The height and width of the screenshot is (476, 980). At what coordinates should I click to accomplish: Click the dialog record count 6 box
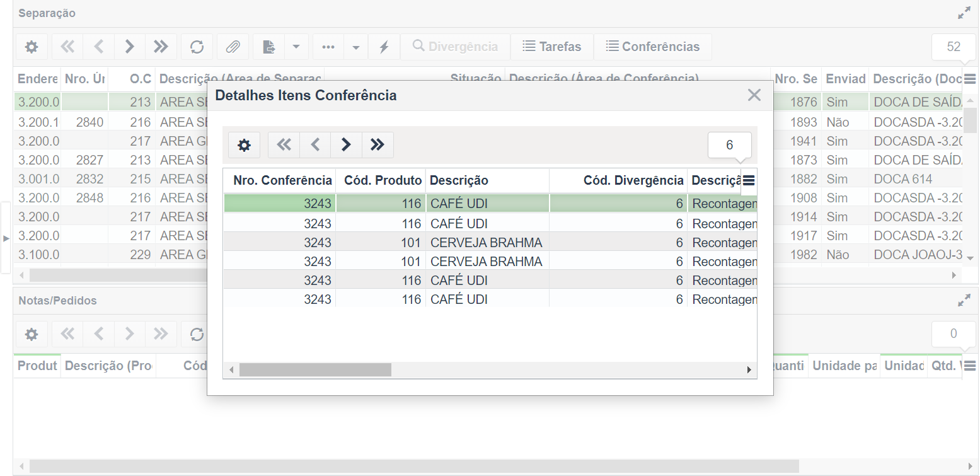[x=730, y=145]
